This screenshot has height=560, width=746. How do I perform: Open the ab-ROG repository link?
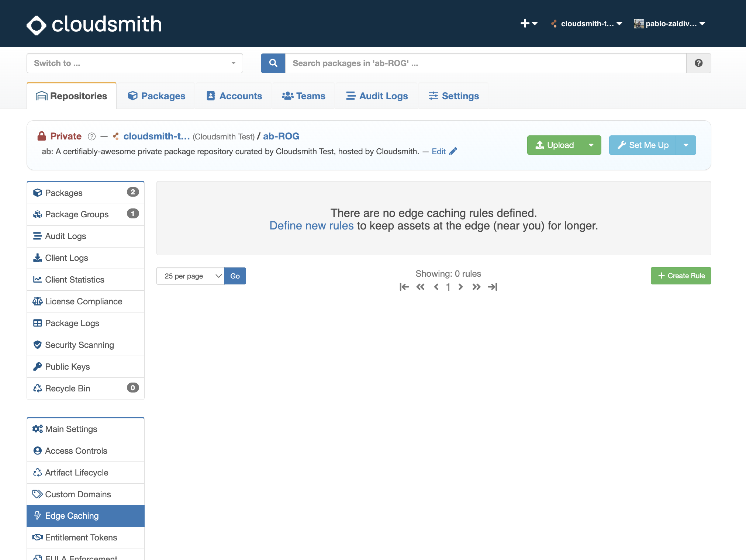(x=281, y=136)
